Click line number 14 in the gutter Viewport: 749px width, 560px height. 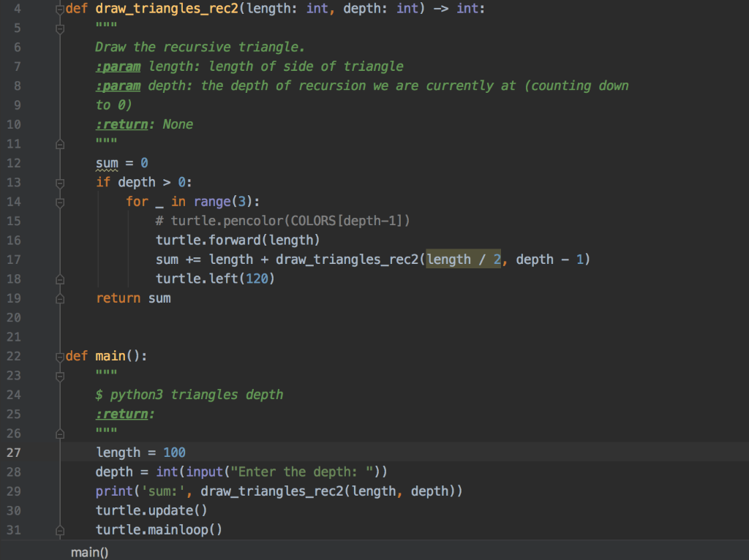coord(13,202)
